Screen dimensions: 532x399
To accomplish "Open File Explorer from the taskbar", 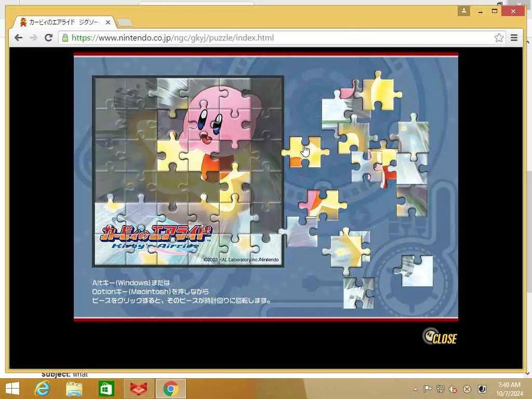I will (x=74, y=389).
